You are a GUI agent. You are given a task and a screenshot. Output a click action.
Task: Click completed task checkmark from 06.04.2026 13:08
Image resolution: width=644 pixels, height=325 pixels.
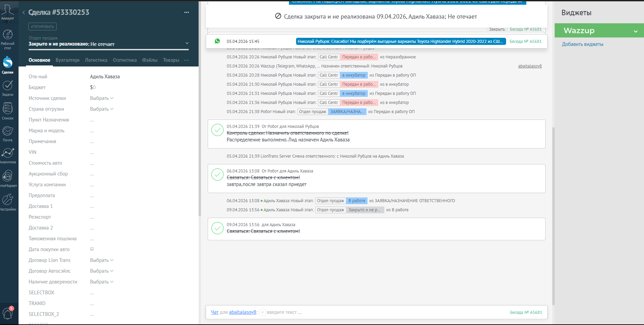(217, 174)
